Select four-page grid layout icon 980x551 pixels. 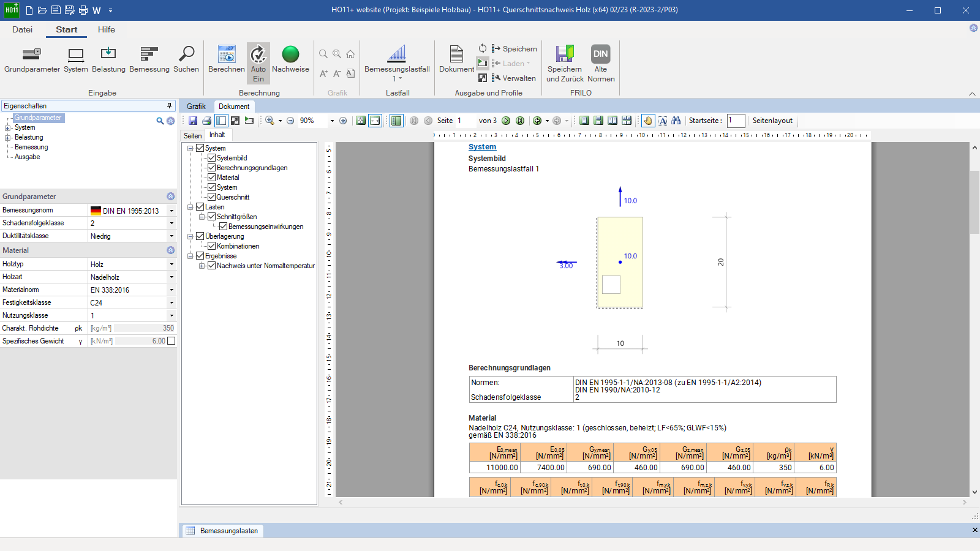coord(627,121)
